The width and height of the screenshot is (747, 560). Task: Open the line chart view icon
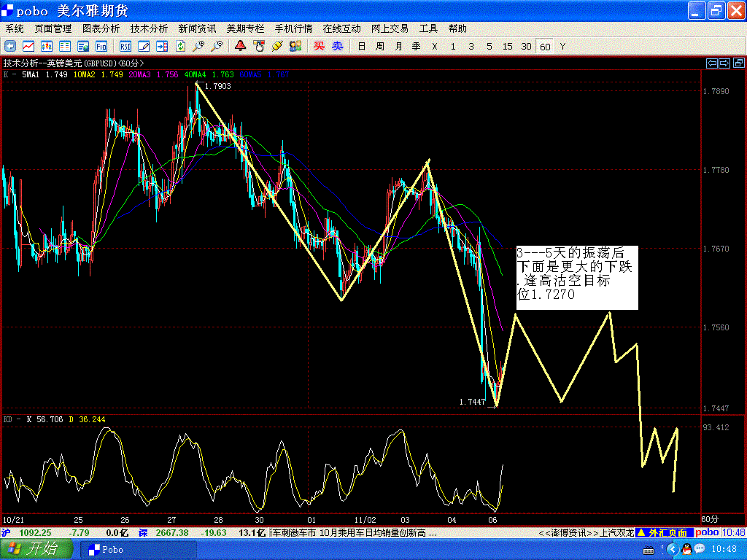point(30,46)
